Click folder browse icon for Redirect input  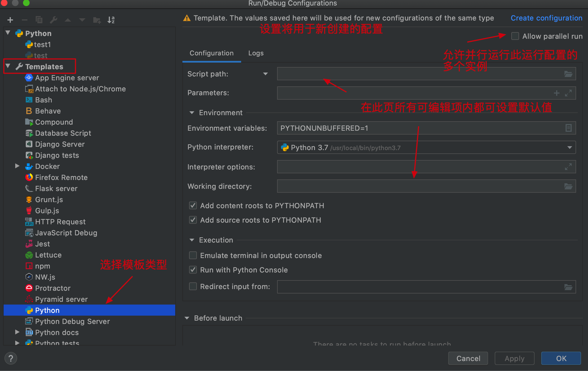point(568,287)
